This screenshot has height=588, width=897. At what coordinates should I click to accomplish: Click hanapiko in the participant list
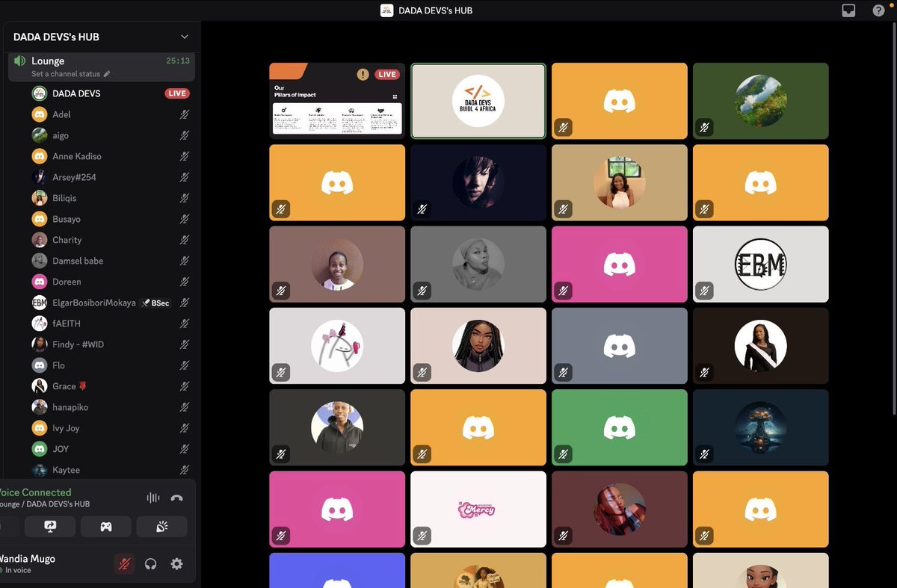click(109, 407)
